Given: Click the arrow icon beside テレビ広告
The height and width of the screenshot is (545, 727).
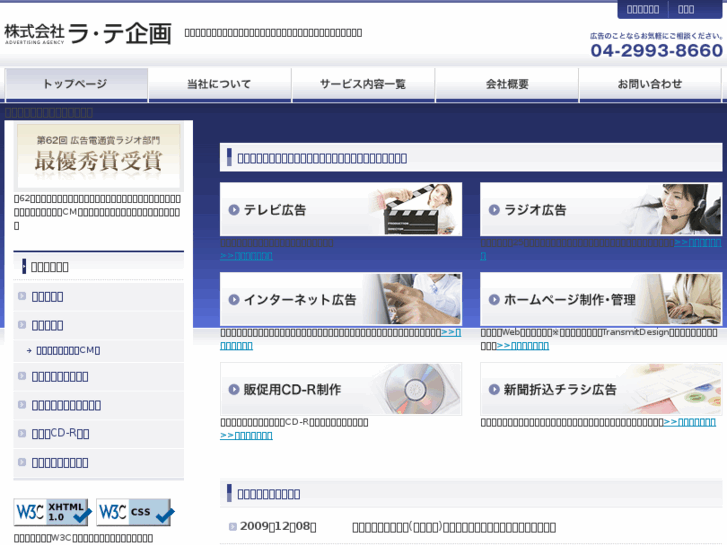Looking at the screenshot, I should pos(234,210).
